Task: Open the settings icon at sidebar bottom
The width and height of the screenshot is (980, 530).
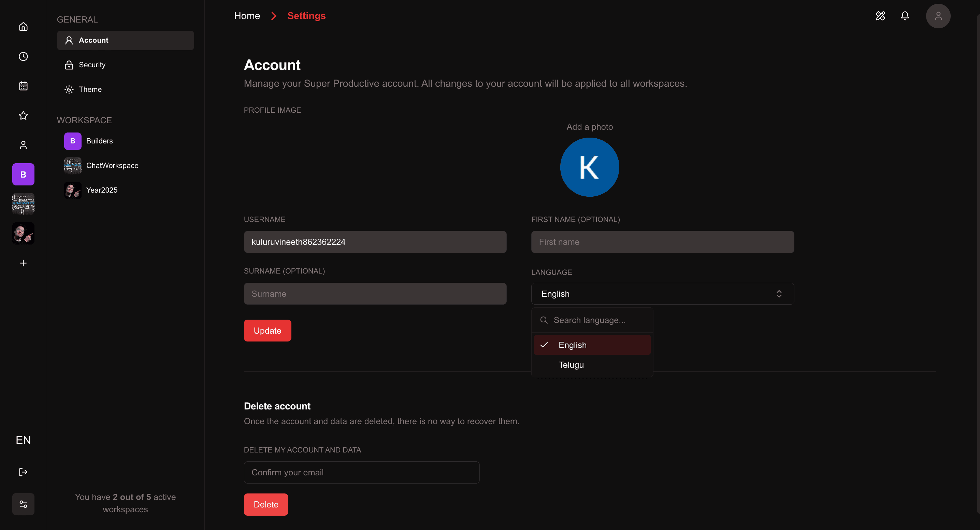Action: click(23, 504)
